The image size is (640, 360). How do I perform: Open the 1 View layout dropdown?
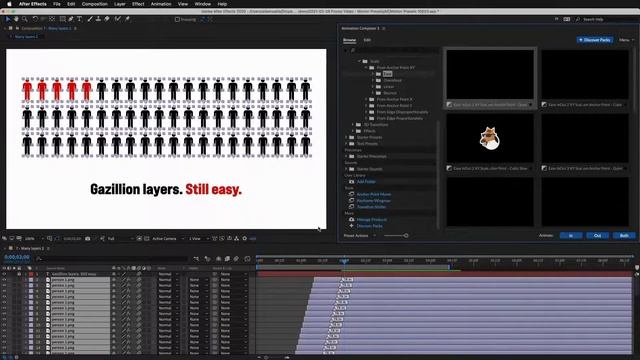[199, 238]
